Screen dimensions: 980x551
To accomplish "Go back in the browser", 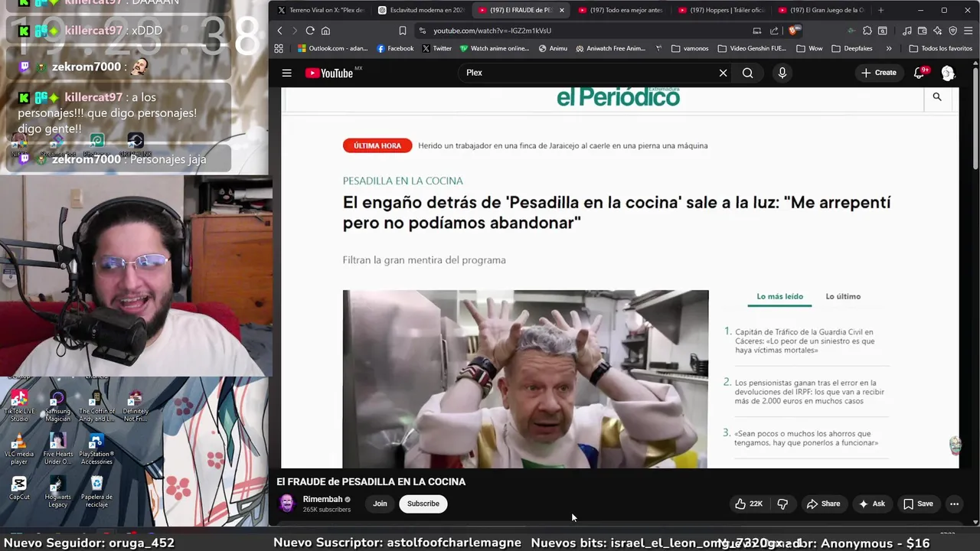I will pyautogui.click(x=279, y=31).
